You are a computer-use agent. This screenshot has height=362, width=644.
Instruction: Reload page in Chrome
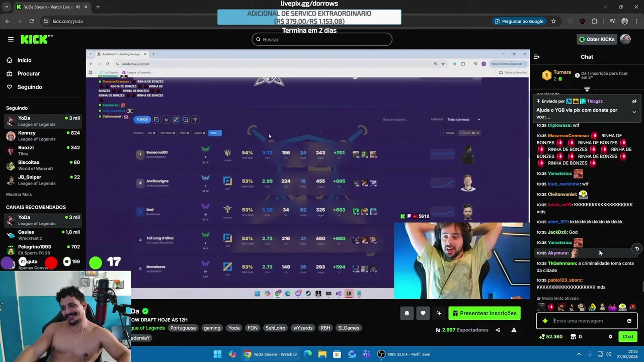(x=31, y=21)
